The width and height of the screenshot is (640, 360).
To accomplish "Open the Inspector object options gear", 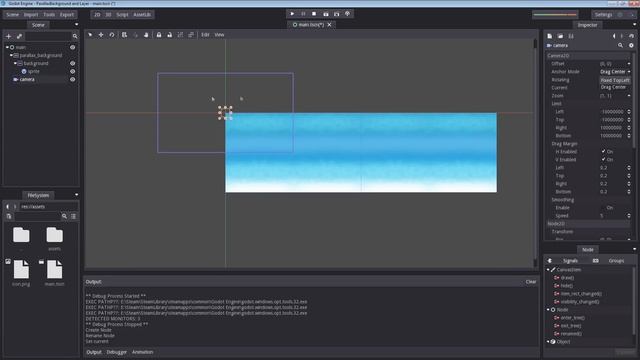I will pos(631,45).
